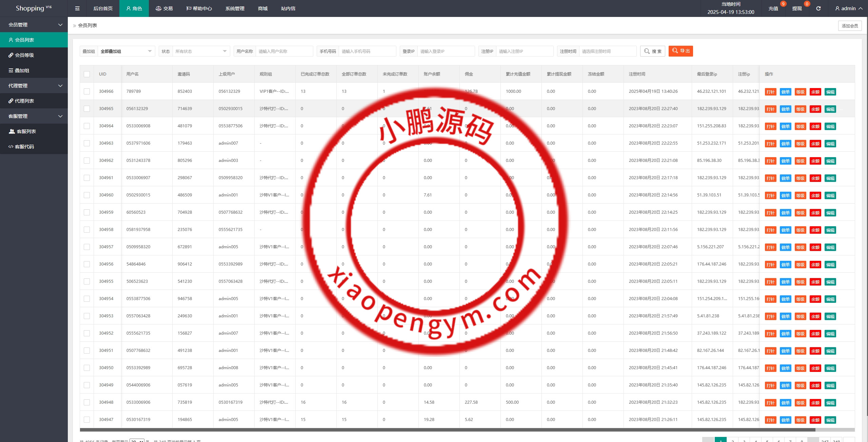The width and height of the screenshot is (868, 442).
Task: Collapse the 代理管理 sidebar section
Action: [x=34, y=86]
